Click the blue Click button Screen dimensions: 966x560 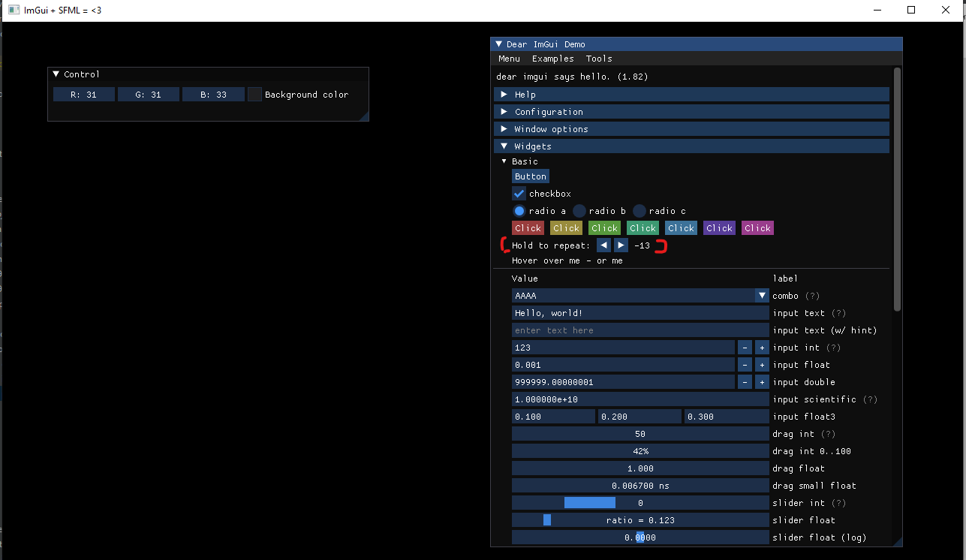point(682,228)
